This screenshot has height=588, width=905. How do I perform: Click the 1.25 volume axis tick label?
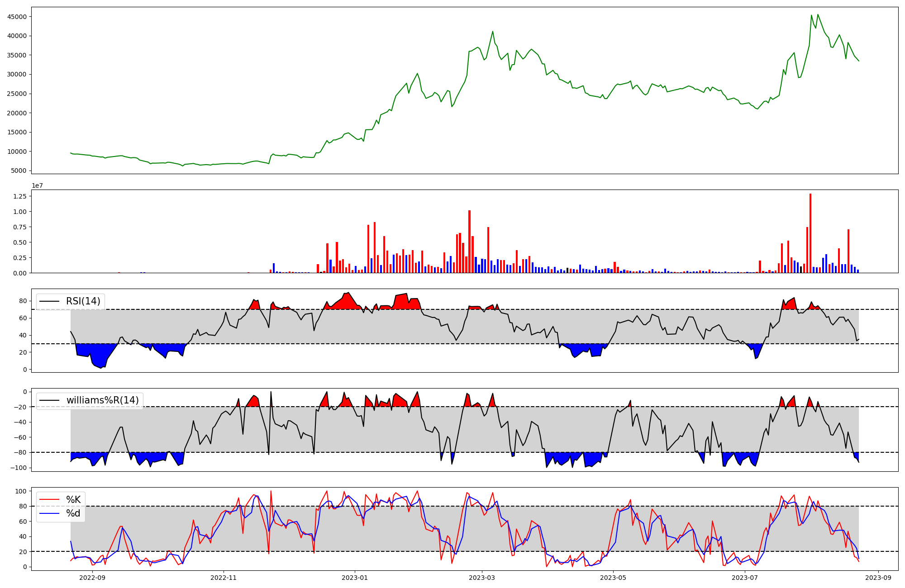click(20, 196)
